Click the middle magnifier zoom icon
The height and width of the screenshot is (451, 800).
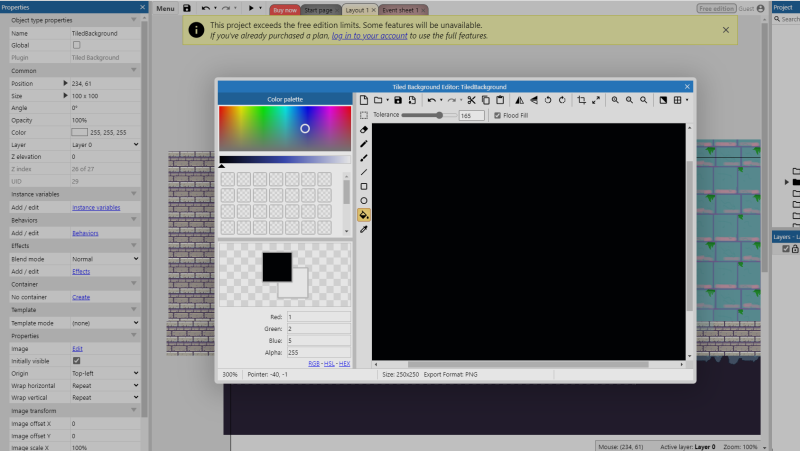coord(630,100)
